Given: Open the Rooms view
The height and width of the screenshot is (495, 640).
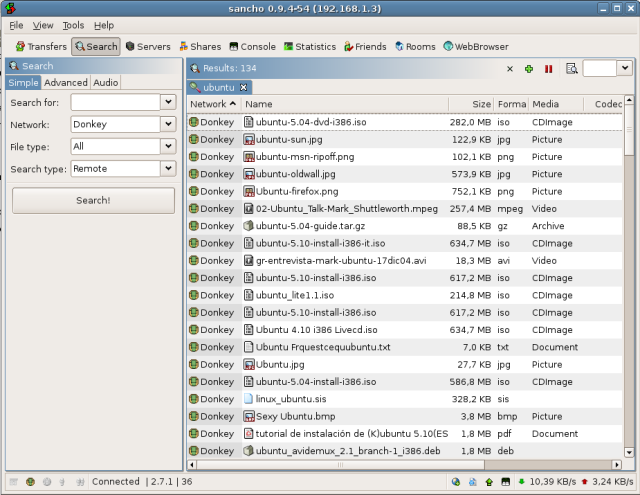Looking at the screenshot, I should point(415,46).
